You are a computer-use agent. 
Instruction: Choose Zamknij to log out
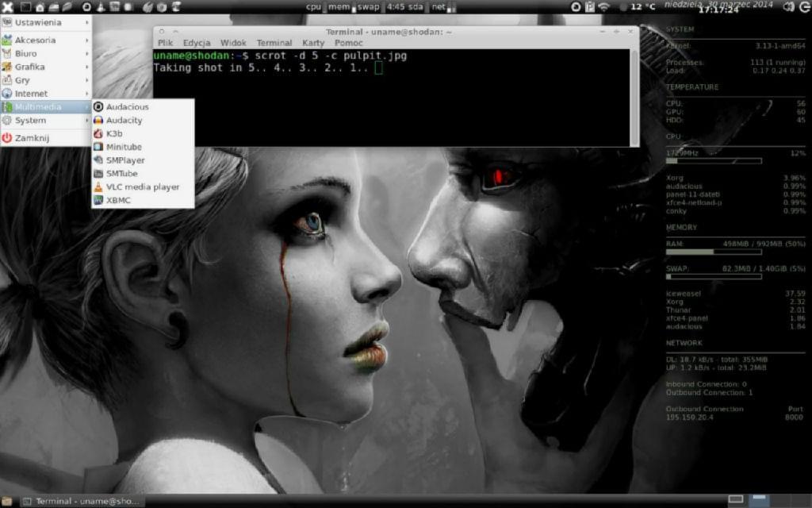pos(45,138)
